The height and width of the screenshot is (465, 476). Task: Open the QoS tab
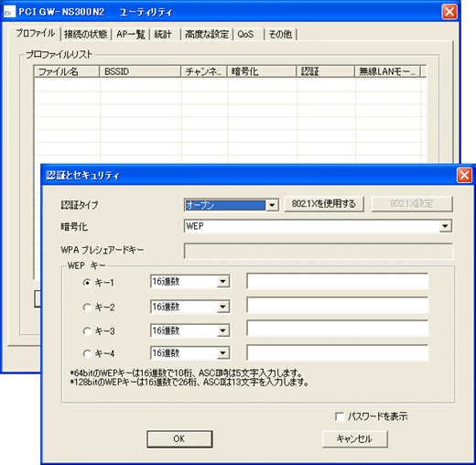coord(245,34)
